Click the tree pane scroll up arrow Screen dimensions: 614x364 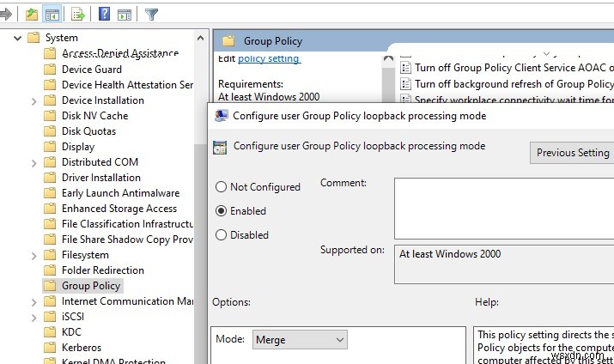pyautogui.click(x=200, y=38)
